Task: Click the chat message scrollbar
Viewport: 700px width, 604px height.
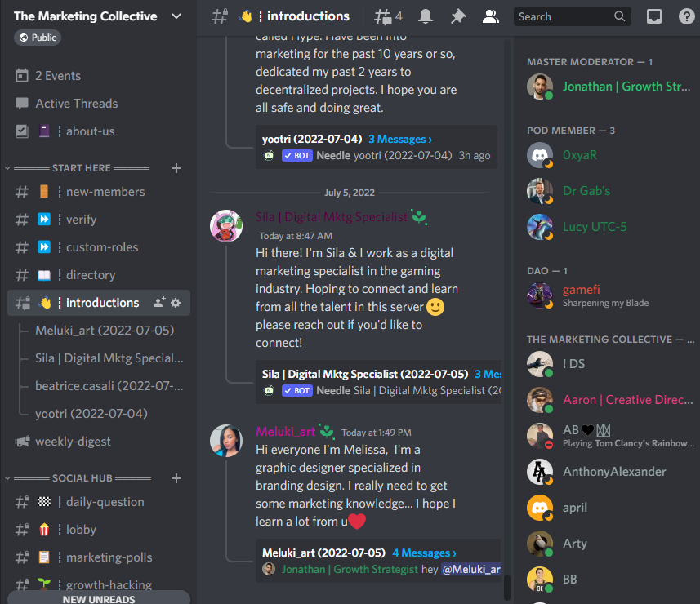Action: (507, 588)
